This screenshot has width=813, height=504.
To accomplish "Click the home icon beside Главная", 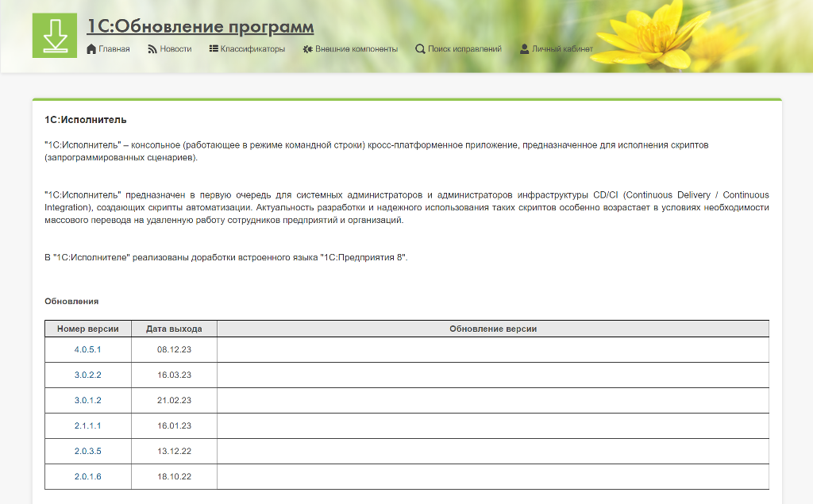I will click(91, 49).
